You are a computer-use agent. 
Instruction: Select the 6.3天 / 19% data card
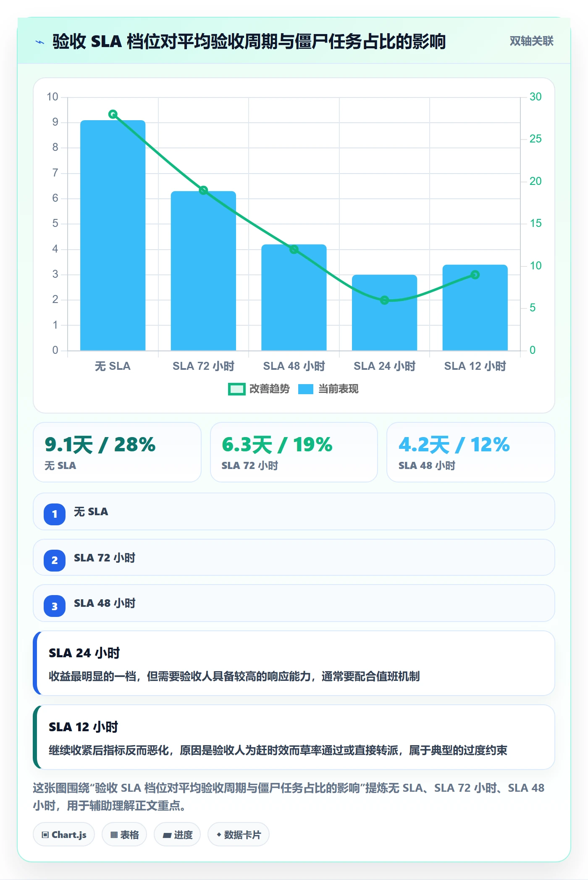294,452
